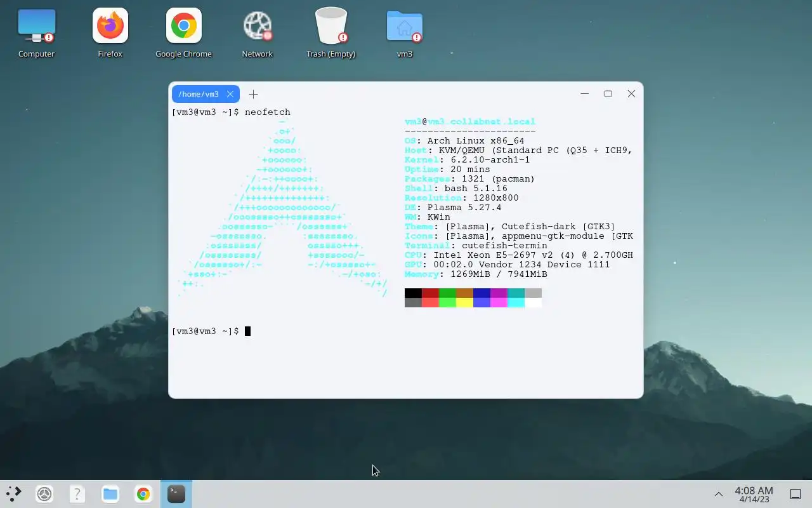Click the terminal prompt cursor at the bottom

tap(247, 331)
